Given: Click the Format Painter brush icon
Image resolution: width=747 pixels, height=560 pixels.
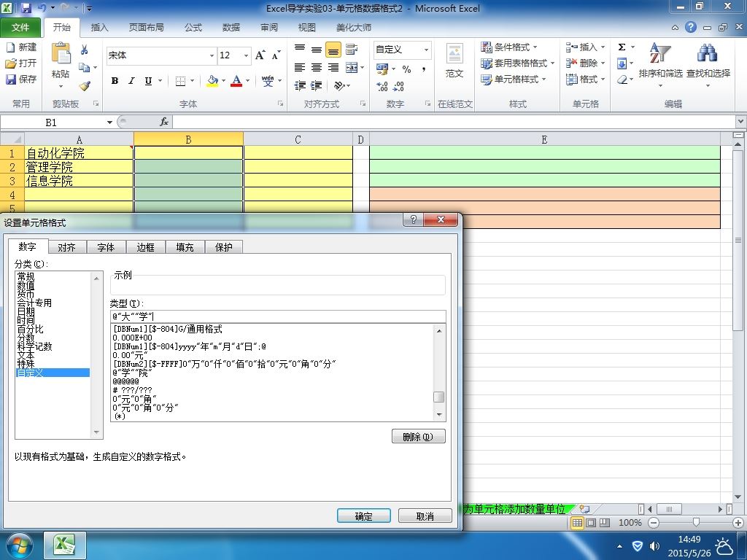Looking at the screenshot, I should (x=85, y=86).
